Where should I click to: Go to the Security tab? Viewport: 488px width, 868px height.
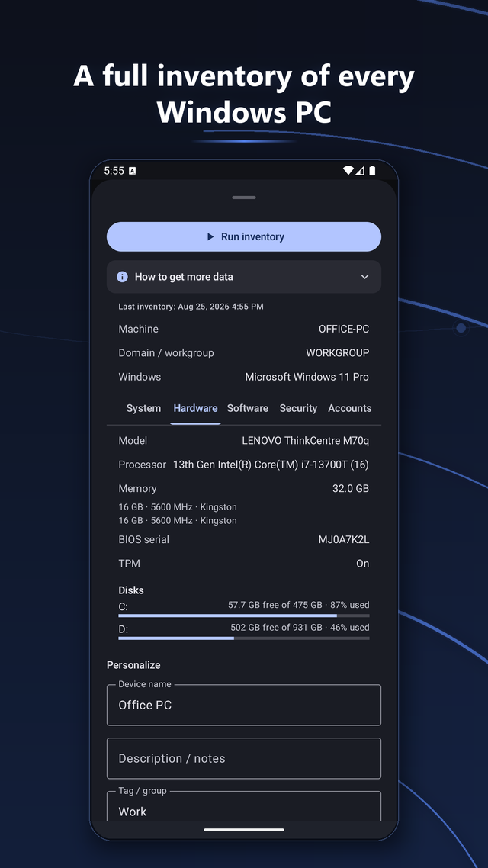click(298, 409)
